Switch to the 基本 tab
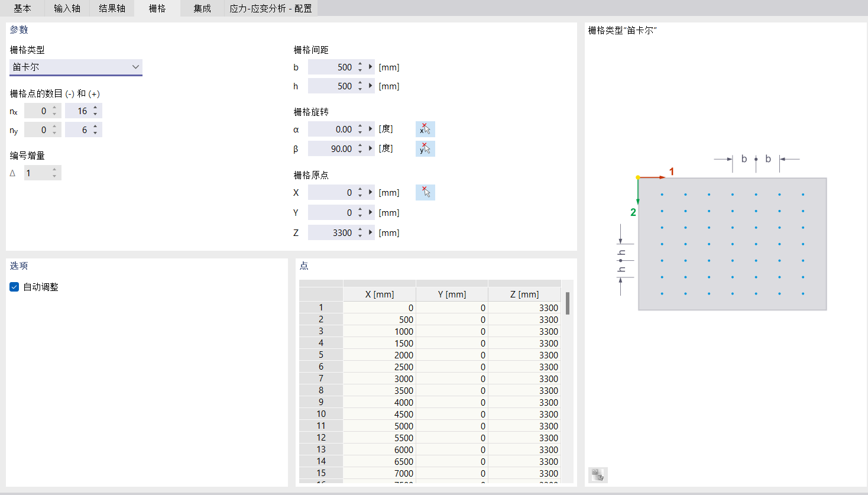Screen dimensions: 868x495 [22, 8]
